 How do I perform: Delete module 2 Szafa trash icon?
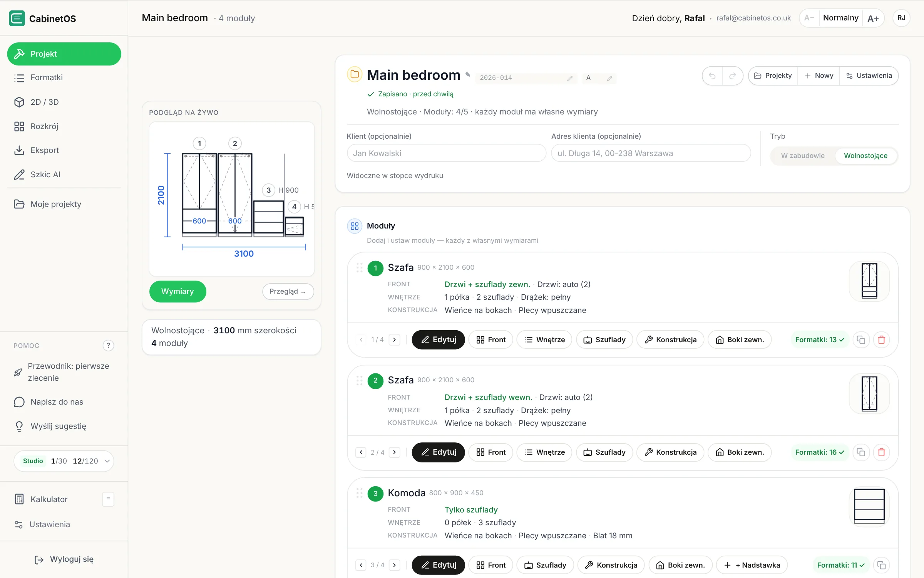point(881,452)
